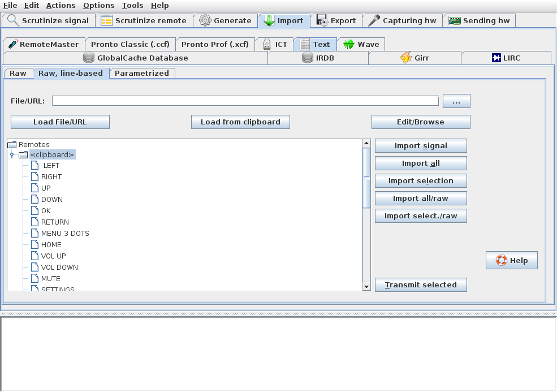Image resolution: width=557 pixels, height=392 pixels.
Task: Open the Options menu
Action: coord(98,5)
